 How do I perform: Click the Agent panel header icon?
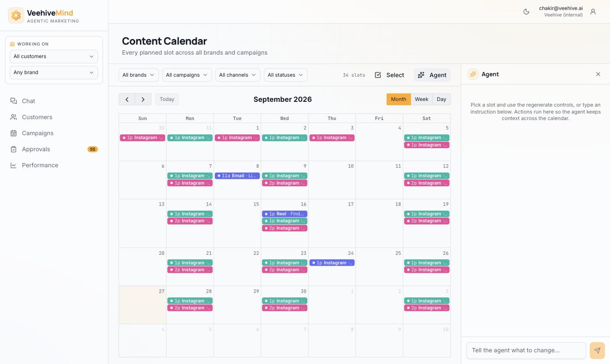(473, 74)
